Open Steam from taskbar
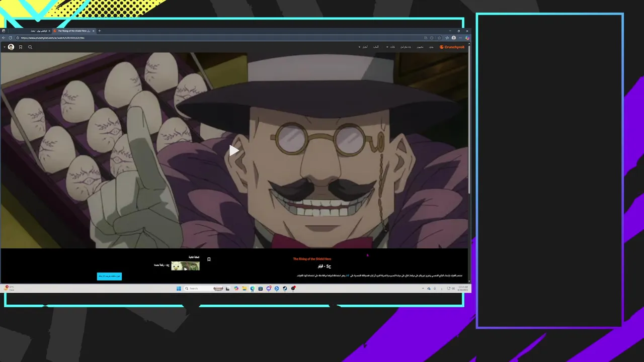The width and height of the screenshot is (644, 362). 285,289
